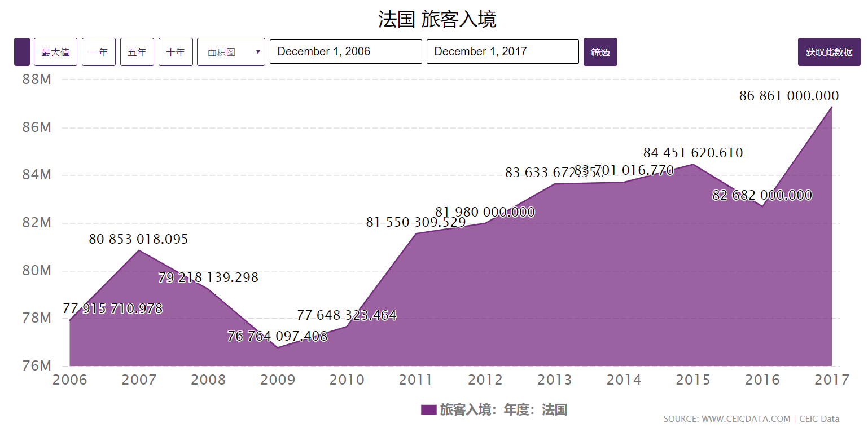868x432 pixels.
Task: Click the 2017 peak data point 86 861 000
Action: 831,107
